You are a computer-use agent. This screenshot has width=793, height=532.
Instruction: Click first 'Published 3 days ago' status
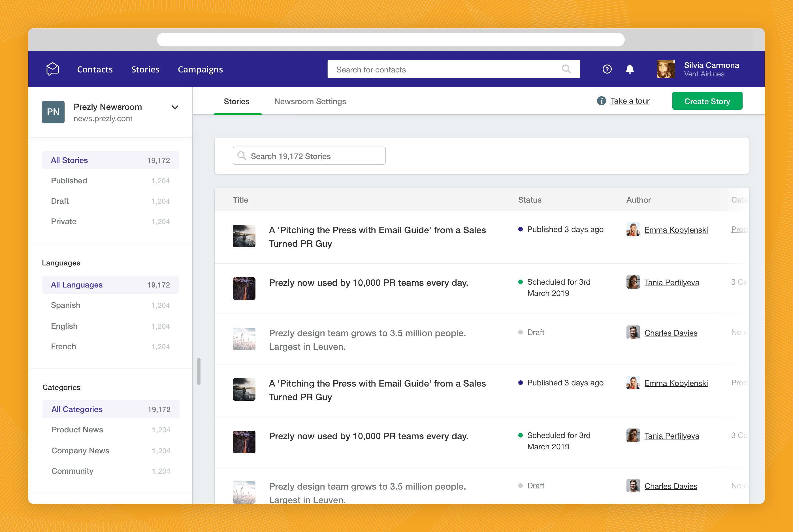pos(561,229)
